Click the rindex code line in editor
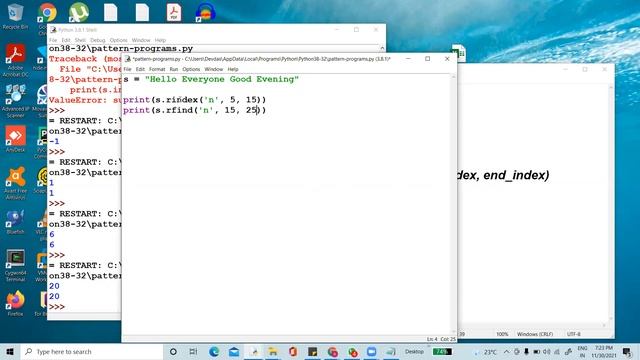The width and height of the screenshot is (640, 360). point(194,99)
